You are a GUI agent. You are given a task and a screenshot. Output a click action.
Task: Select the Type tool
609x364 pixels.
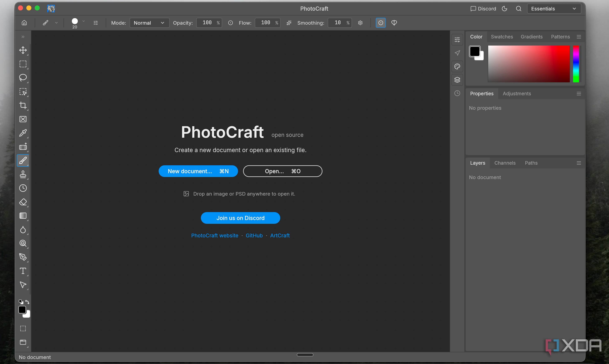click(23, 271)
